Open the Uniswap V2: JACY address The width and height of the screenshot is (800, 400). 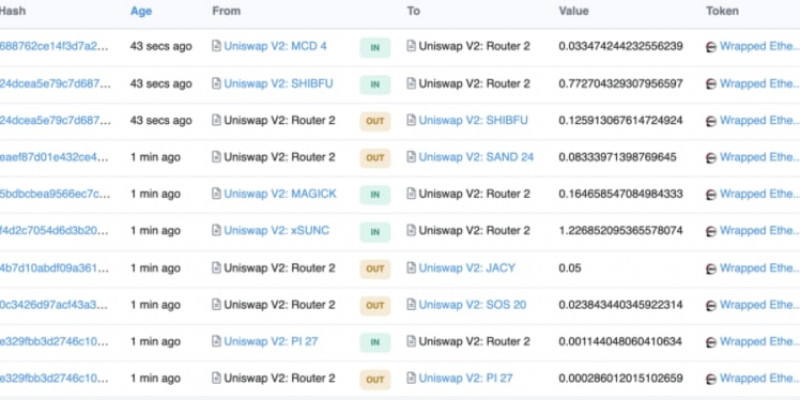click(x=467, y=268)
